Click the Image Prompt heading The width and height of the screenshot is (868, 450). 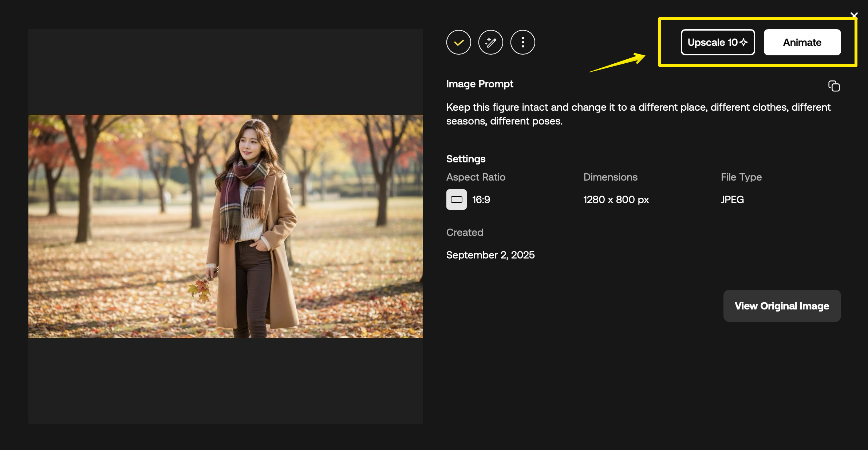coord(480,84)
